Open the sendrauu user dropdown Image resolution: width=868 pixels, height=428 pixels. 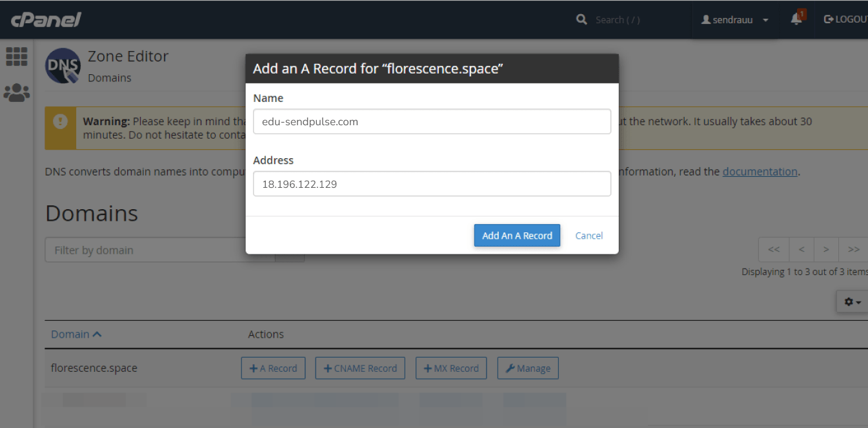point(734,20)
